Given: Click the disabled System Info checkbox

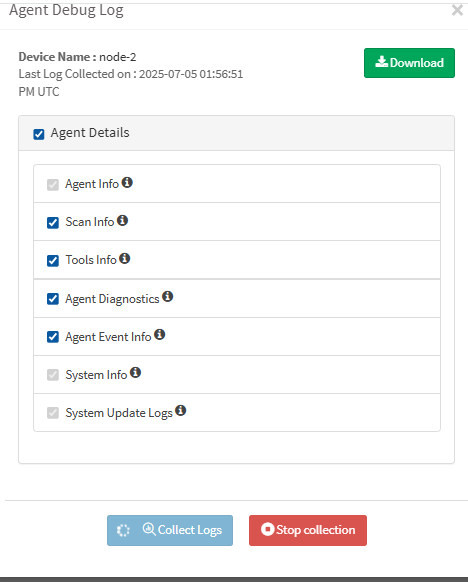Looking at the screenshot, I should (53, 375).
